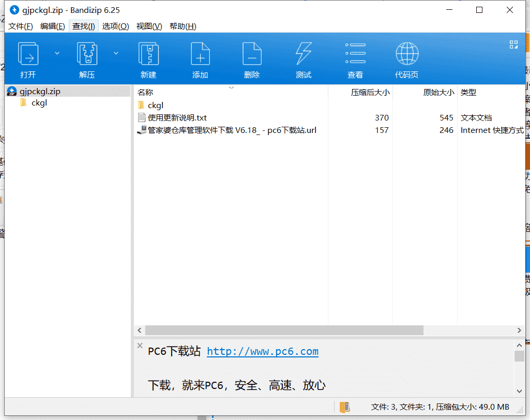This screenshot has height=420, width=530.
Task: Click the Code page (代码页) globe icon
Action: click(407, 53)
